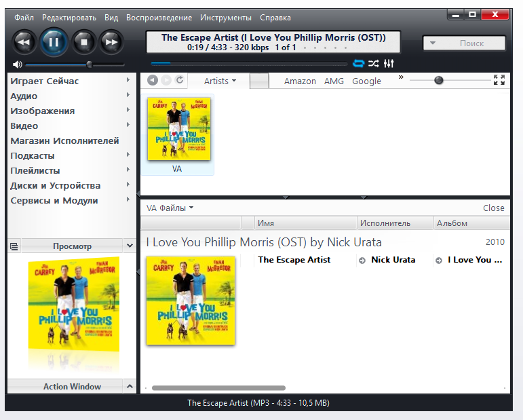Select the VA artist thumbnail
523x420 pixels.
178,135
